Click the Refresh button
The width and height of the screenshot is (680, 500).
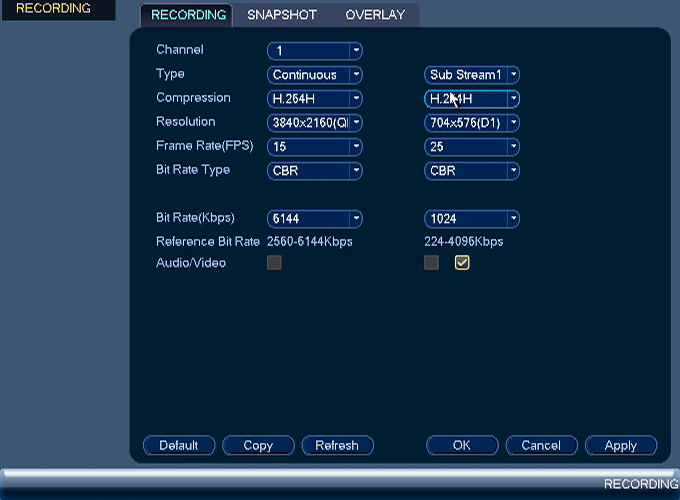coord(337,445)
